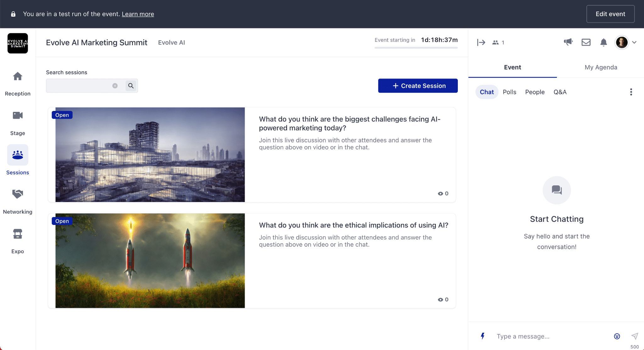Select the Polls tab

[x=509, y=92]
